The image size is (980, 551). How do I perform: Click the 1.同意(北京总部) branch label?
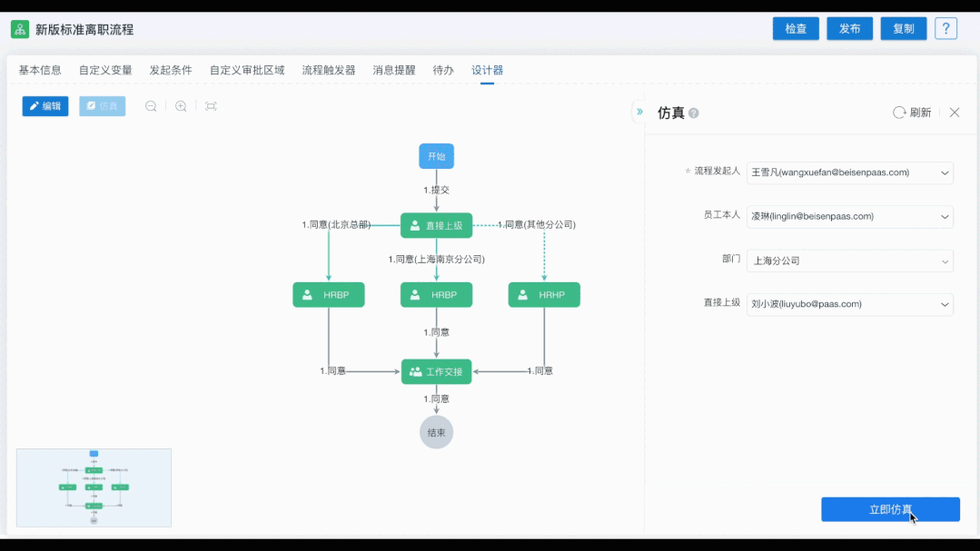pyautogui.click(x=336, y=224)
